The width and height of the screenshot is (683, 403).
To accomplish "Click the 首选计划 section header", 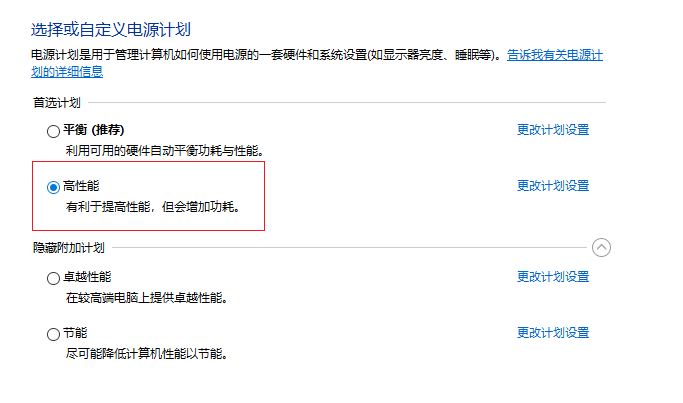I will click(57, 102).
